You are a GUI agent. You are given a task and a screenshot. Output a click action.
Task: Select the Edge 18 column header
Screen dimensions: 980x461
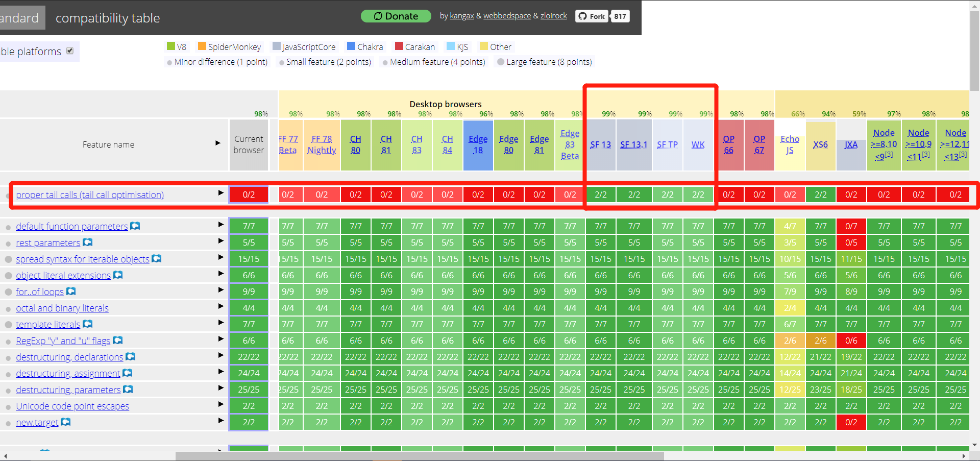tap(478, 144)
